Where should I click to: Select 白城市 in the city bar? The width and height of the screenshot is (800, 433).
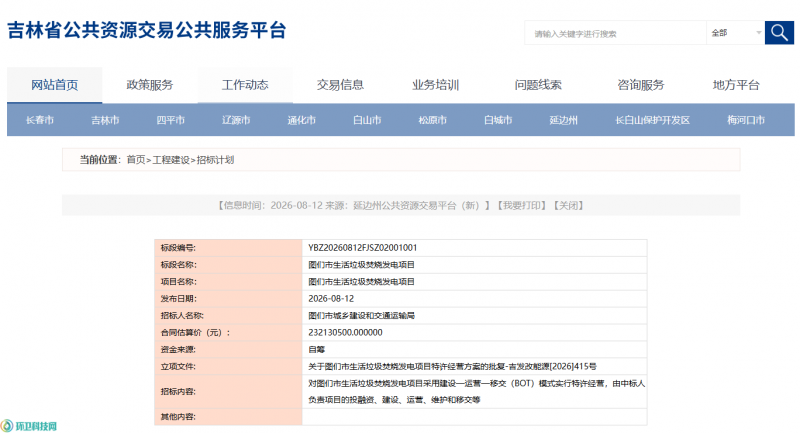pyautogui.click(x=498, y=120)
